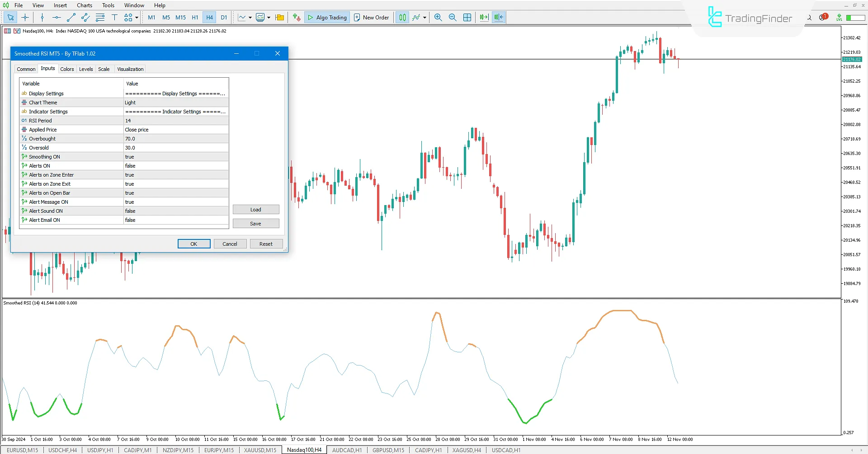Image resolution: width=868 pixels, height=454 pixels.
Task: Open the indicators dropdown arrow
Action: click(268, 18)
